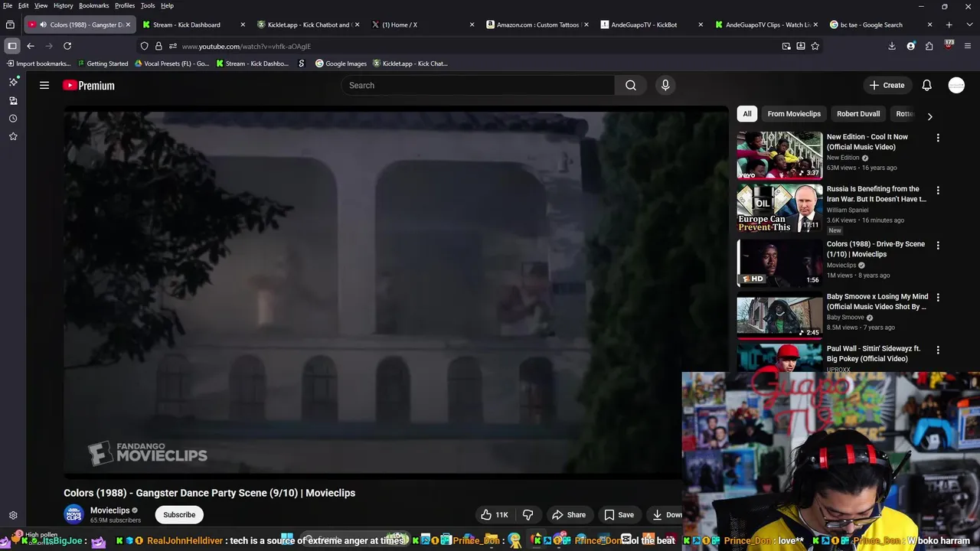This screenshot has height=551, width=980.
Task: Open the YouTube hamburger guide menu
Action: (x=44, y=86)
